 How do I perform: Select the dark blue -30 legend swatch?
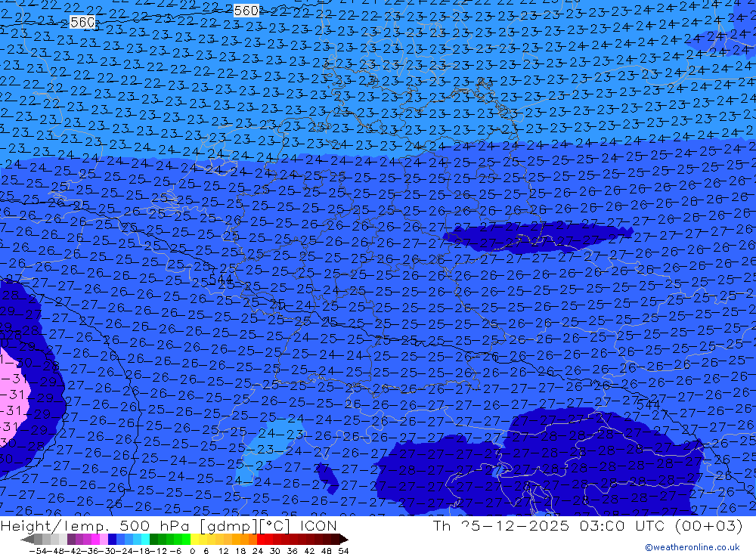(x=112, y=539)
